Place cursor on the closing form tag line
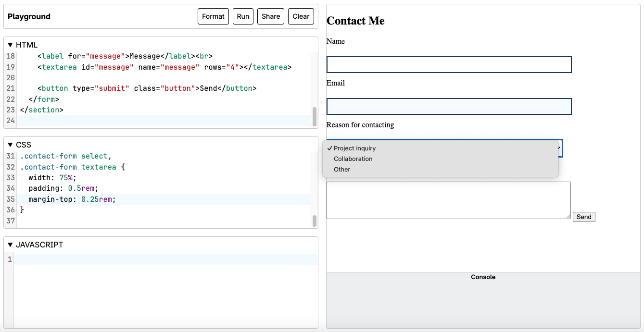 coord(44,99)
